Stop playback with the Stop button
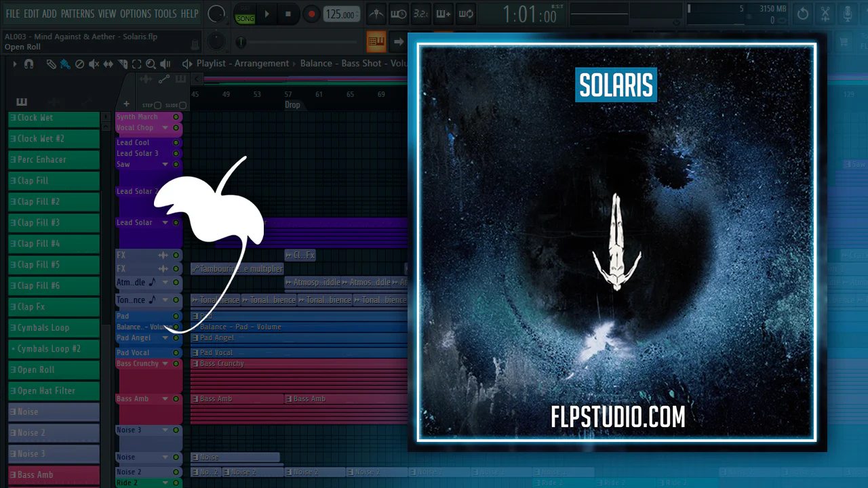868x488 pixels. point(288,14)
